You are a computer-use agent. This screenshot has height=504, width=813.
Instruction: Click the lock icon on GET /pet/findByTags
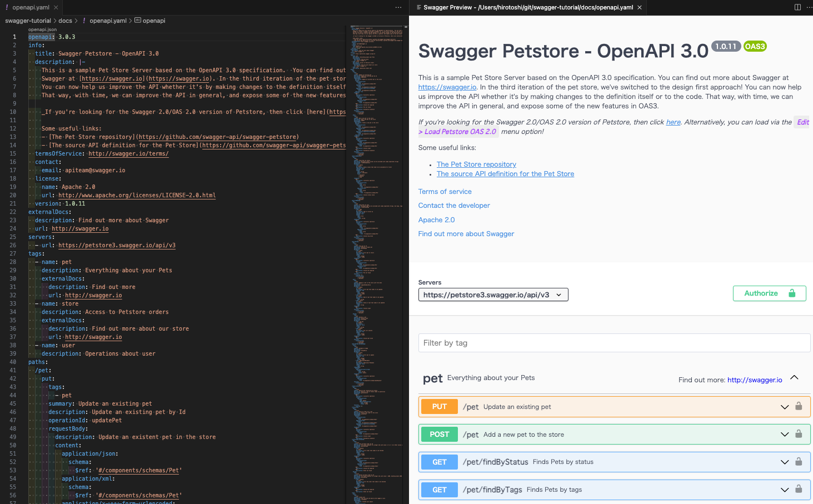click(x=799, y=490)
